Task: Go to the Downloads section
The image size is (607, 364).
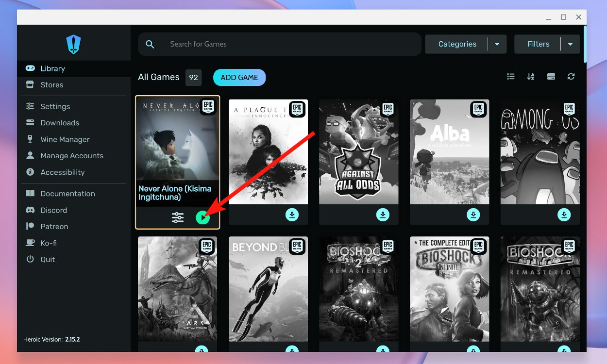Action: 60,122
